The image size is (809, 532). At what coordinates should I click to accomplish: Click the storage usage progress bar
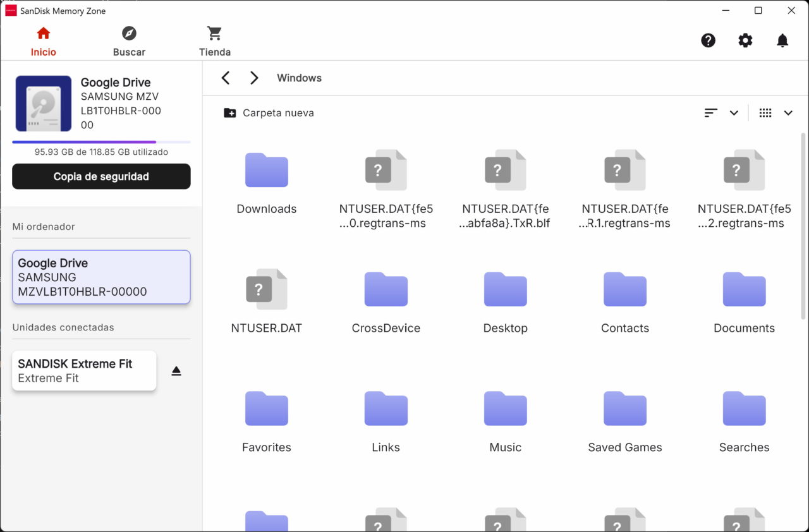click(x=101, y=142)
